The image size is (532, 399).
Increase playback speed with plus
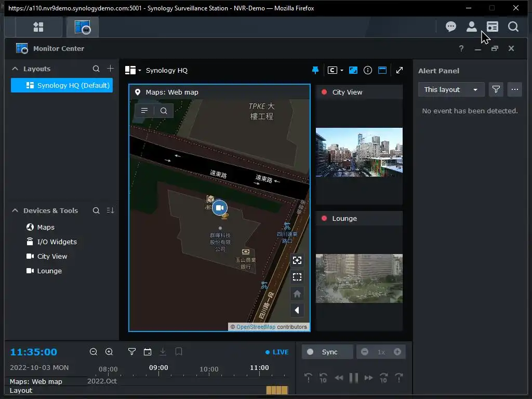[397, 352]
